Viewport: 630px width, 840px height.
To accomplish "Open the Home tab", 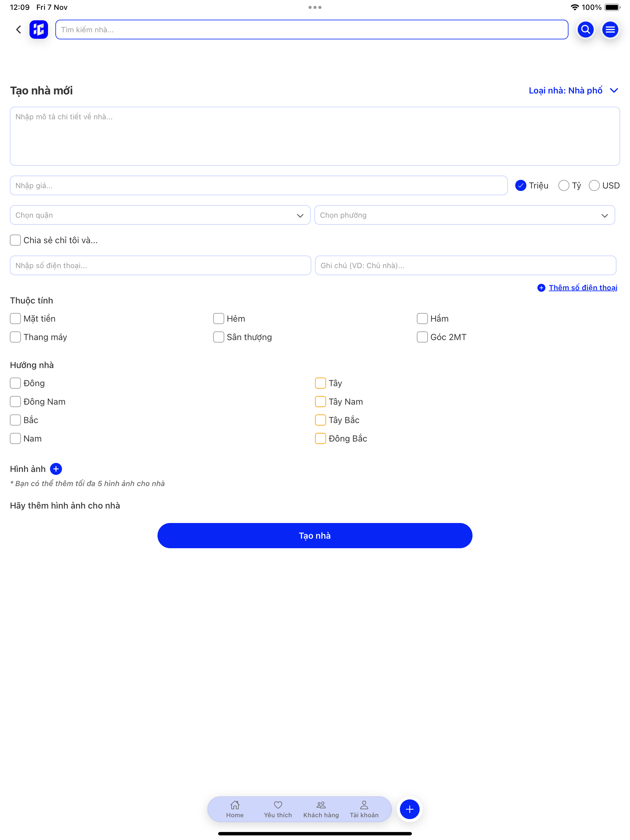I will click(235, 809).
